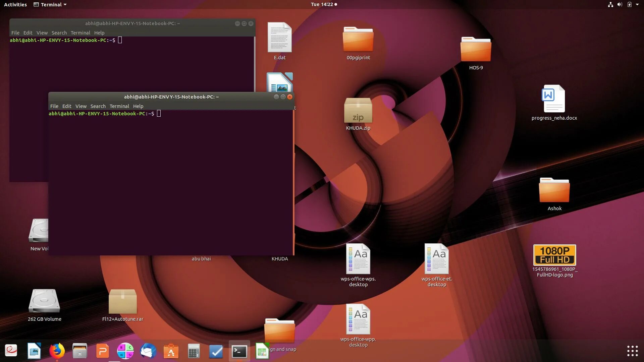Launch WPS Presentation from the dock
644x362 pixels.
point(102,351)
